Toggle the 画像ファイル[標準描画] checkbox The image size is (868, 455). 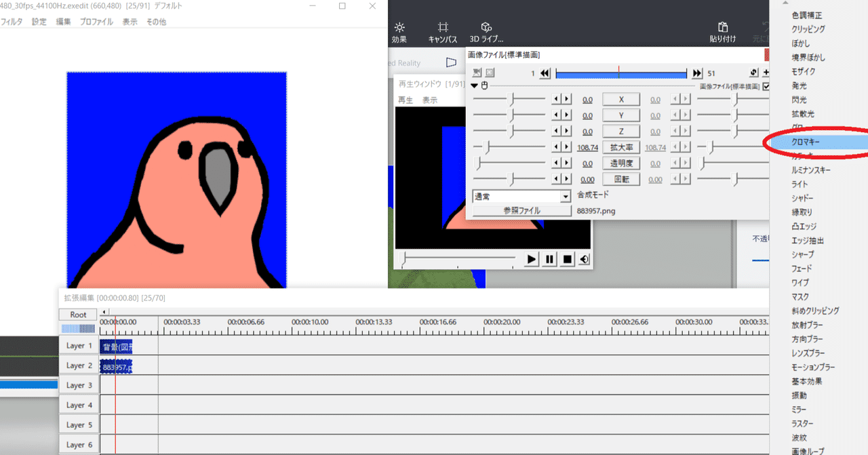(766, 86)
